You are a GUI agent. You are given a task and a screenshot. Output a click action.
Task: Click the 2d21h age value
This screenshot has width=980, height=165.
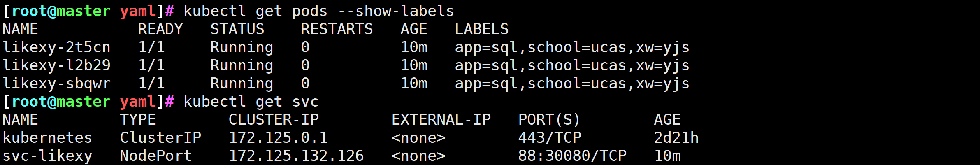click(676, 138)
